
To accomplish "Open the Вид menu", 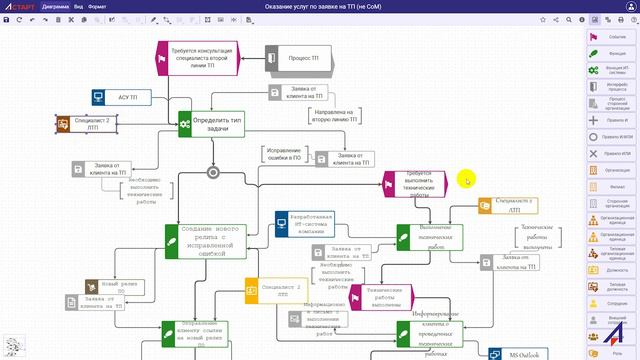I will 79,7.
